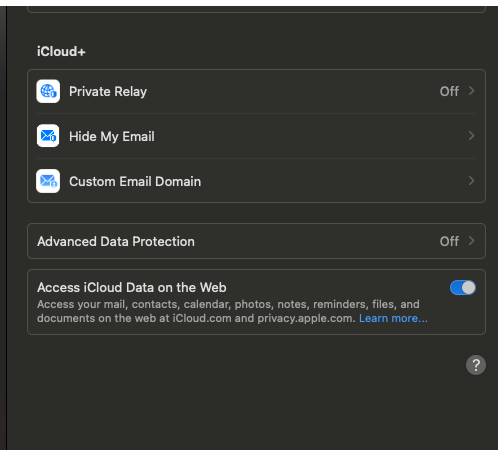Click the Custom Email Domain envelope icon
Image resolution: width=498 pixels, height=451 pixels.
click(48, 181)
